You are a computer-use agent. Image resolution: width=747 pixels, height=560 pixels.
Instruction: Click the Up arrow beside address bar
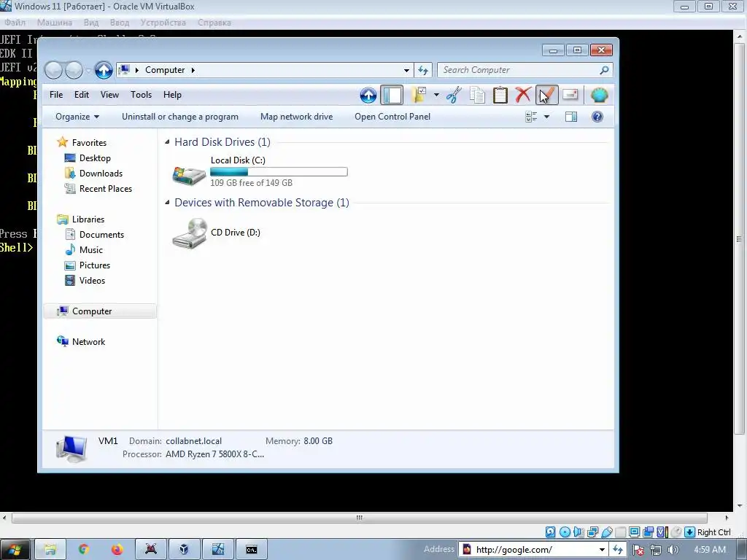(104, 70)
